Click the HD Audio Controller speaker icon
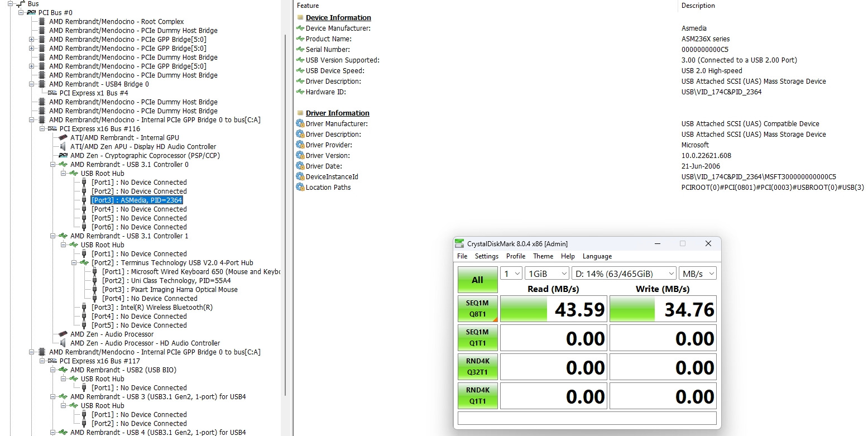 tap(63, 343)
